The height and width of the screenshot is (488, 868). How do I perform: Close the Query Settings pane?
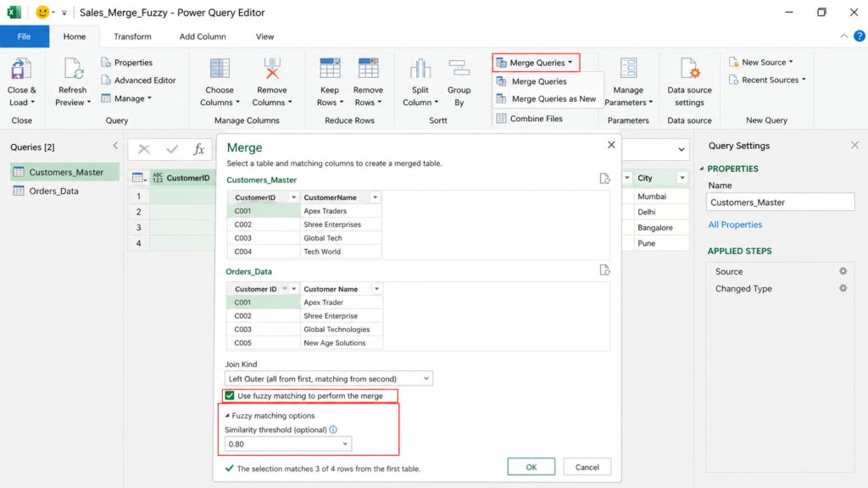(x=854, y=146)
